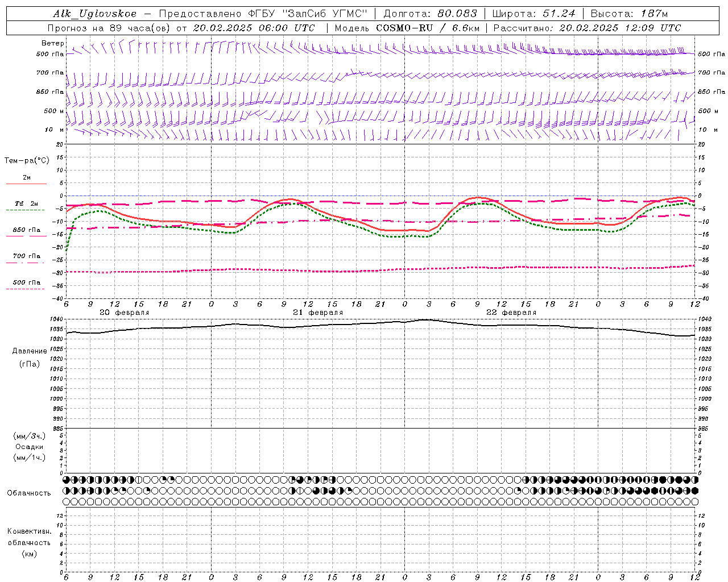
Task: Click the 'Td 2м' dew point legend entry
Action: [27, 203]
